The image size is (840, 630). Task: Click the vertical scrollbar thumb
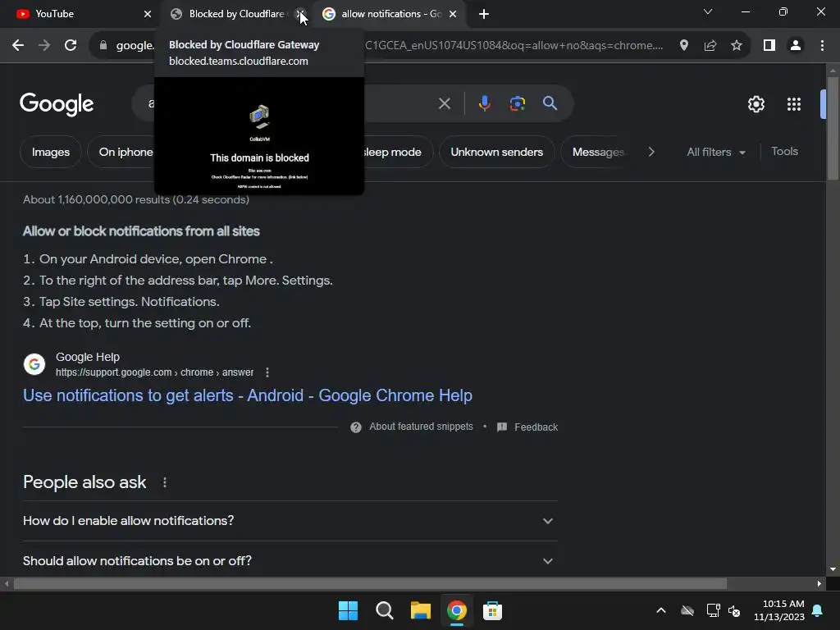pyautogui.click(x=833, y=129)
